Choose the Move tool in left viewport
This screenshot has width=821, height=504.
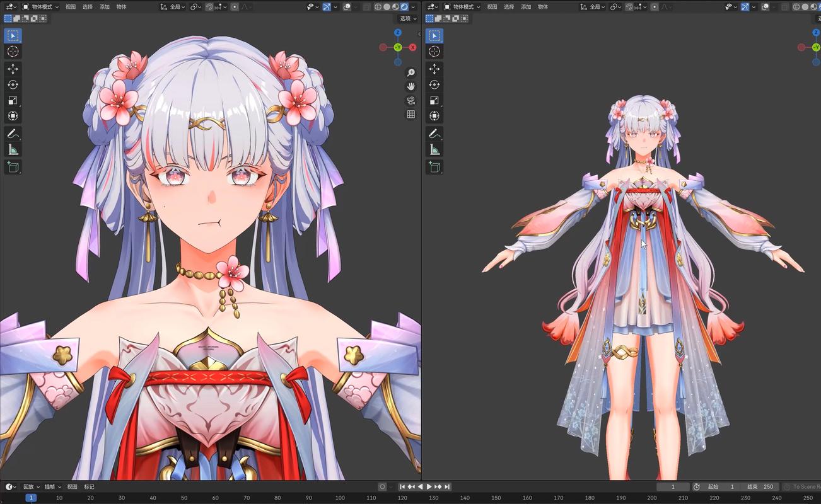click(13, 69)
